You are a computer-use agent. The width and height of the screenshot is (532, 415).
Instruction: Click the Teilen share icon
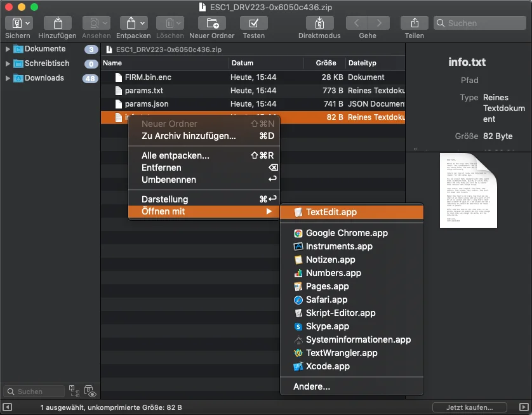pyautogui.click(x=415, y=23)
